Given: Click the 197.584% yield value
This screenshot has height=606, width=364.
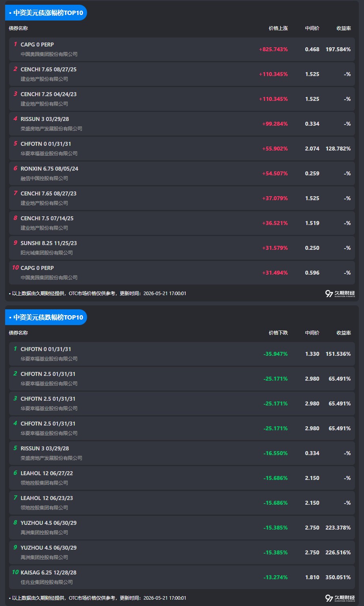Looking at the screenshot, I should click(x=338, y=49).
